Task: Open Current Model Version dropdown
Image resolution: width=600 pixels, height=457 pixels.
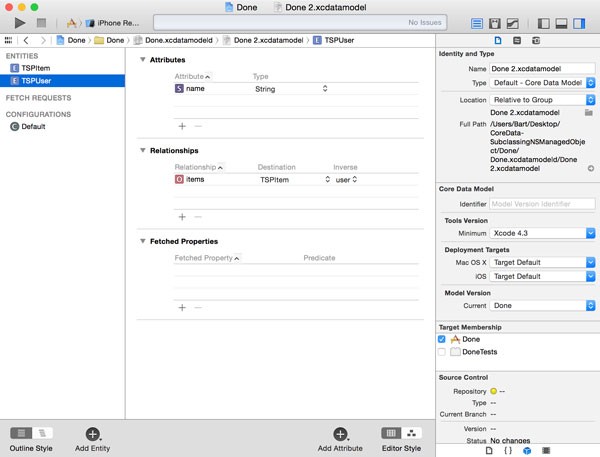Action: pyautogui.click(x=542, y=305)
